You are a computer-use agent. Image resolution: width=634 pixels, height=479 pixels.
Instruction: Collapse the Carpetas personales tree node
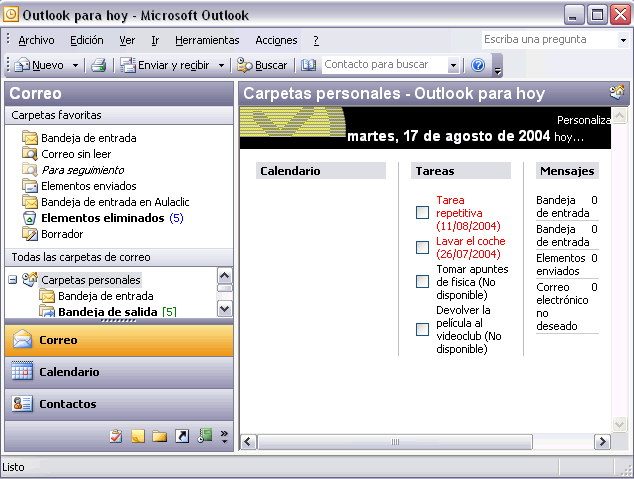pyautogui.click(x=13, y=279)
